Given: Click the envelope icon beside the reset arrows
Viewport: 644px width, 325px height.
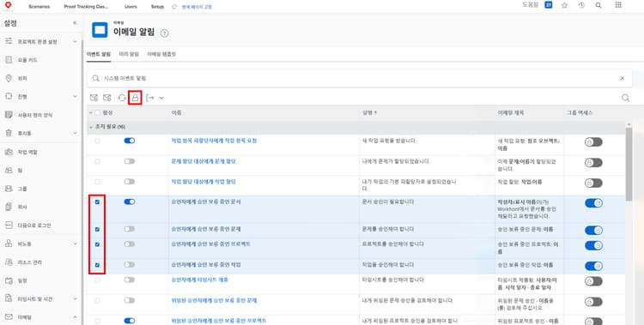Looking at the screenshot, I should point(107,98).
